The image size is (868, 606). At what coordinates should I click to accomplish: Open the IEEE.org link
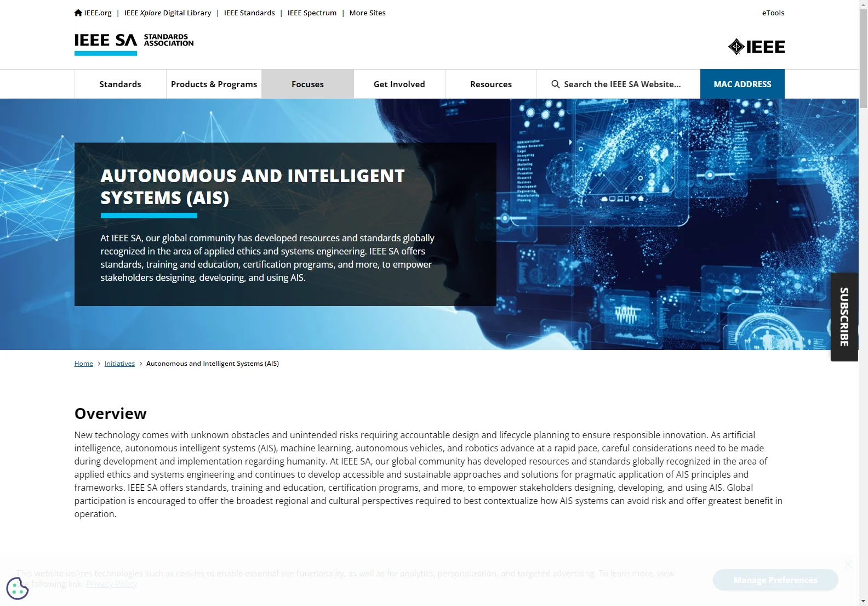[x=98, y=13]
